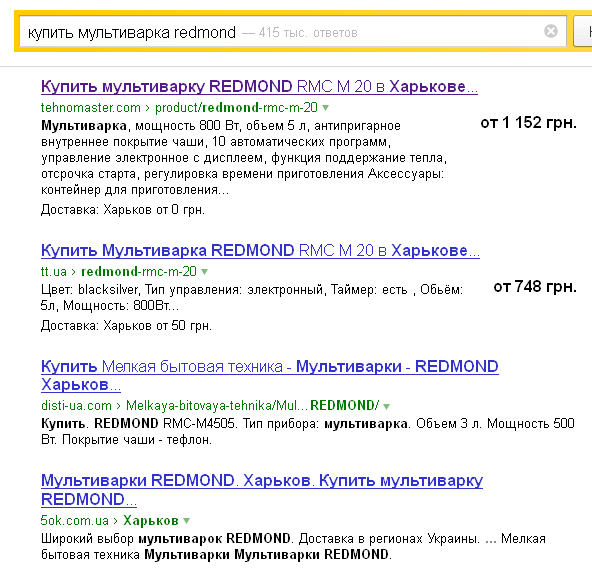Expand the dropdown arrow next to the tt.ua URL
592x573 pixels.
[x=204, y=272]
